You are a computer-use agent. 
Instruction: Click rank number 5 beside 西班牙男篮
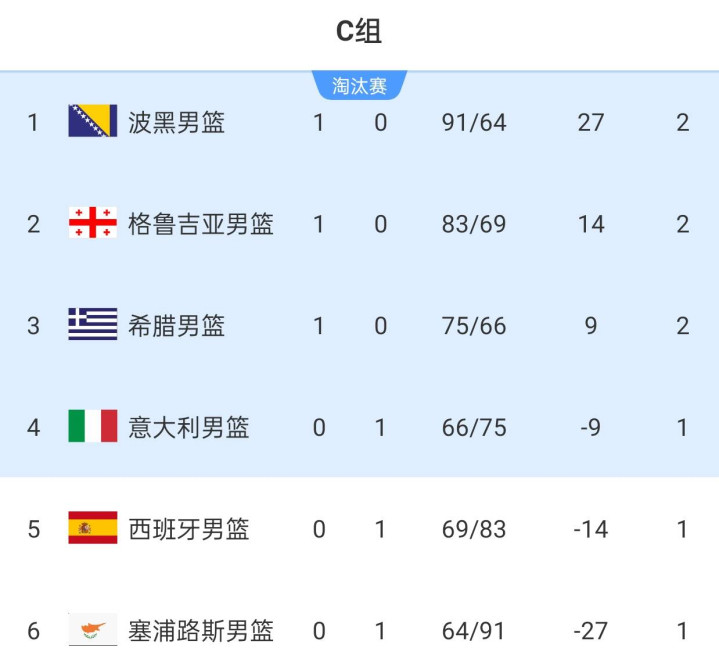pos(34,528)
